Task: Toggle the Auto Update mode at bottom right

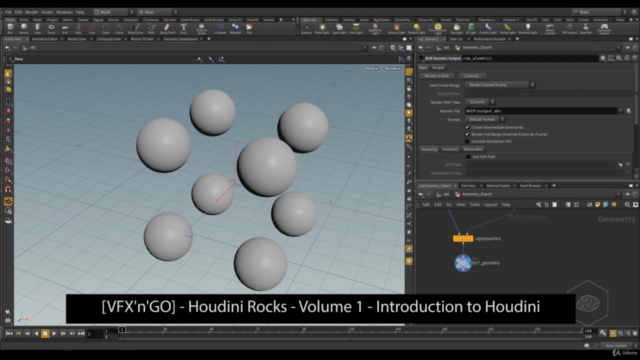Action: 619,346
